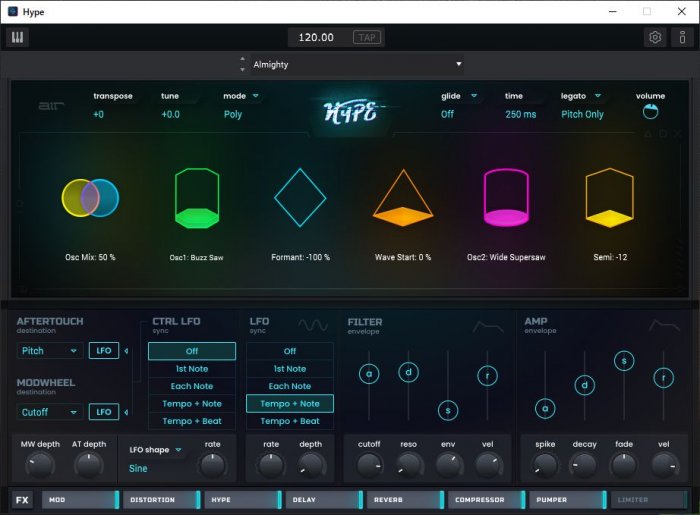Toggle the FX power button
Viewport: 700px width, 515px height.
(22, 499)
